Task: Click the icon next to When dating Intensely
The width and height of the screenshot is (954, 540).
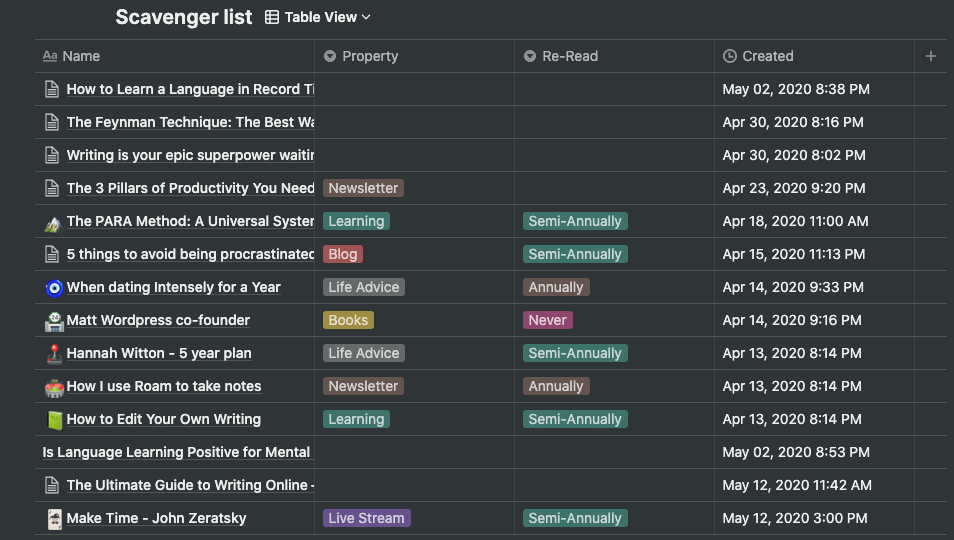Action: 54,287
